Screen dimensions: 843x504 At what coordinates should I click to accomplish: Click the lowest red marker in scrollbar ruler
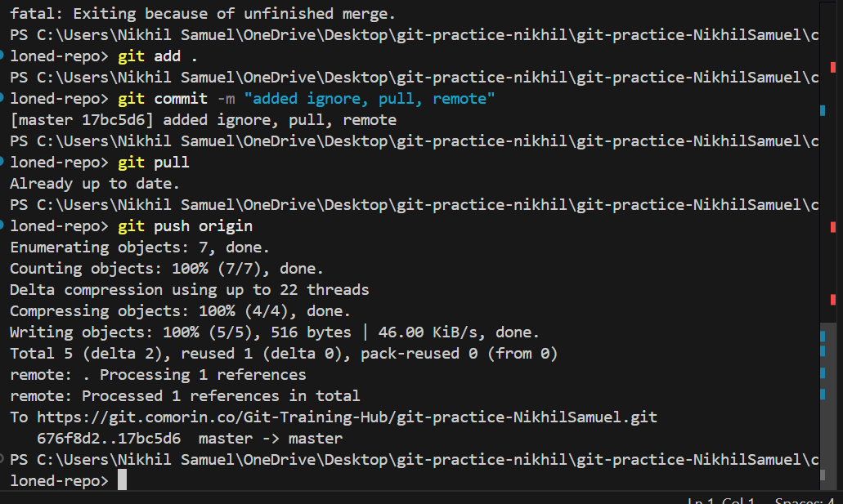click(832, 299)
